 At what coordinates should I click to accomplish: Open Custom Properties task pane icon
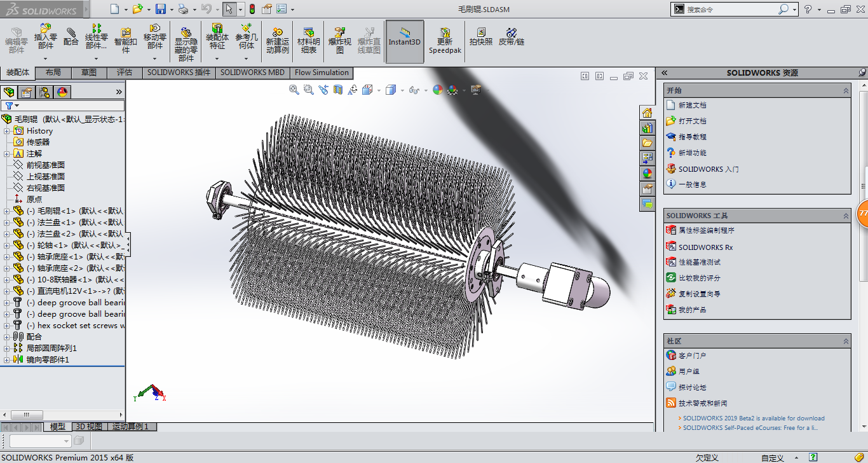click(647, 189)
